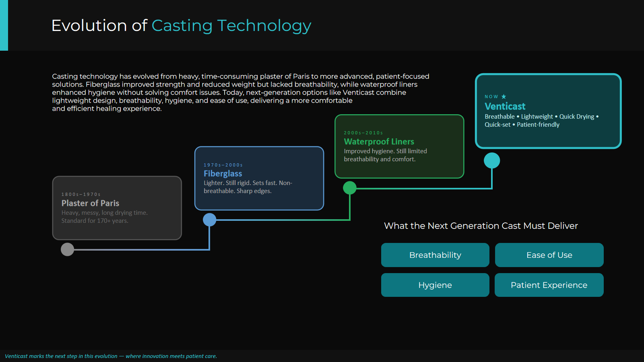Click 'Heavy, messy, long drying time.' description

click(105, 213)
